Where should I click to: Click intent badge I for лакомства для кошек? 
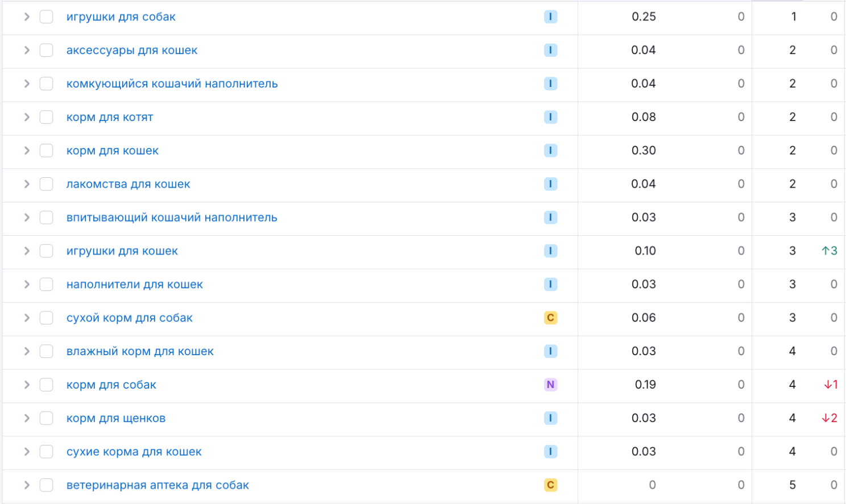tap(550, 184)
